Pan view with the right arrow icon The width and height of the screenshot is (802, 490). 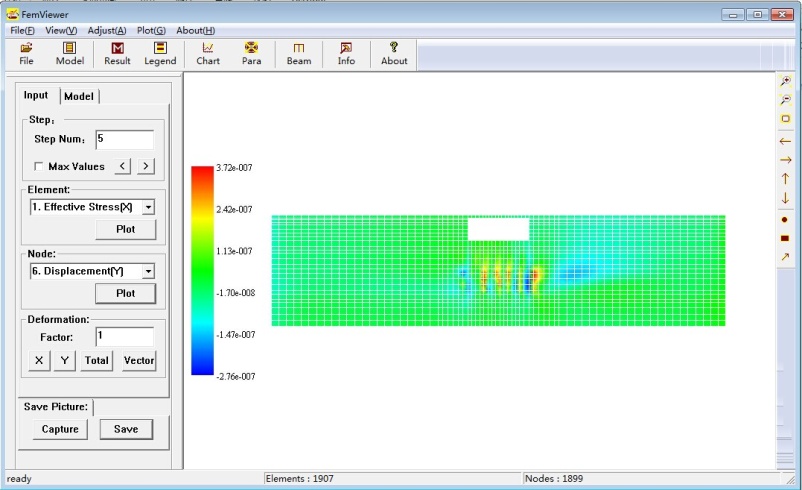785,160
